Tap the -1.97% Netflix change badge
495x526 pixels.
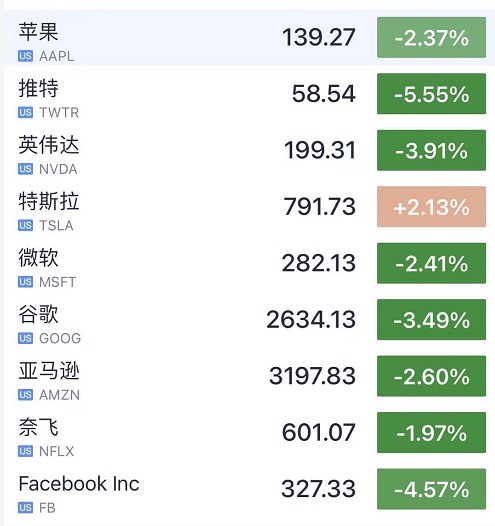coord(431,433)
